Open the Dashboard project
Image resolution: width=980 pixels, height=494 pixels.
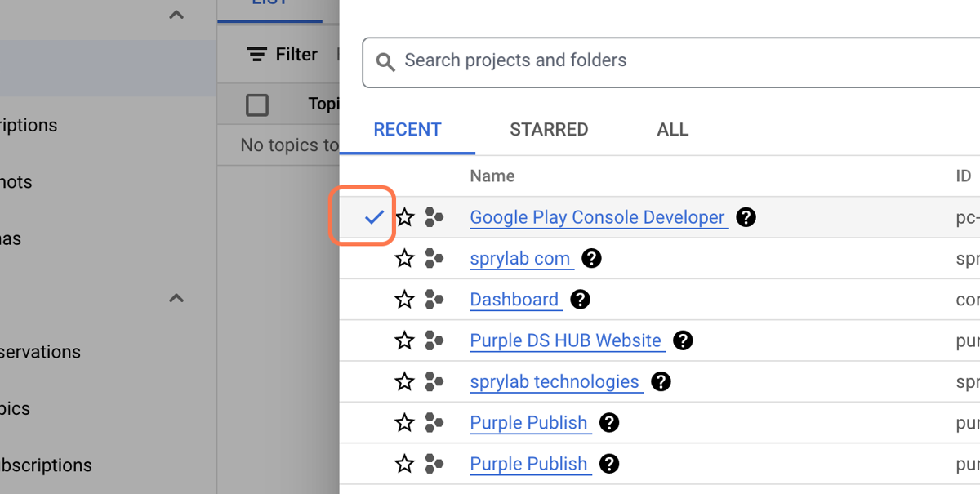click(514, 300)
